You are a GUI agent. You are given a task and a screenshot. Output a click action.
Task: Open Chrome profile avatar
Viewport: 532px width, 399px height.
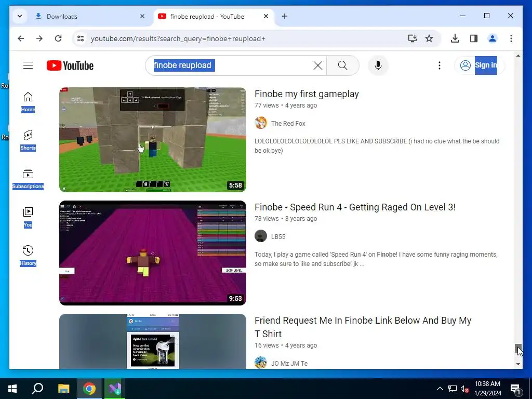pyautogui.click(x=493, y=38)
